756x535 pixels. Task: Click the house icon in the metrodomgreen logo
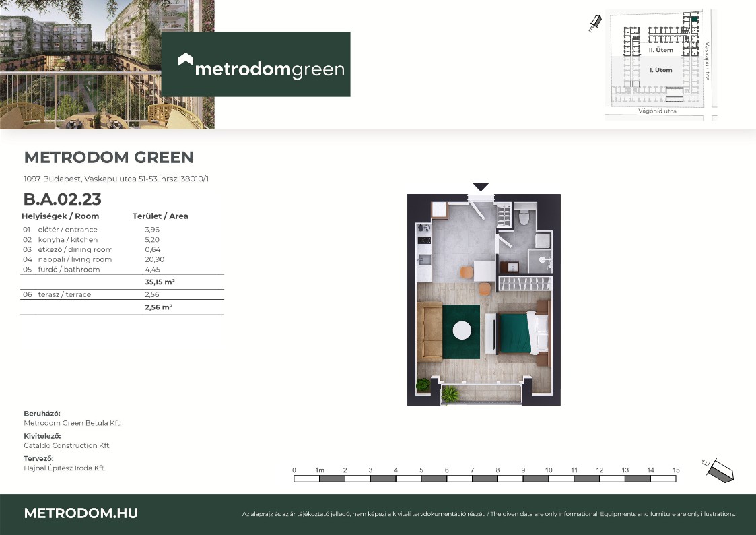(x=186, y=59)
